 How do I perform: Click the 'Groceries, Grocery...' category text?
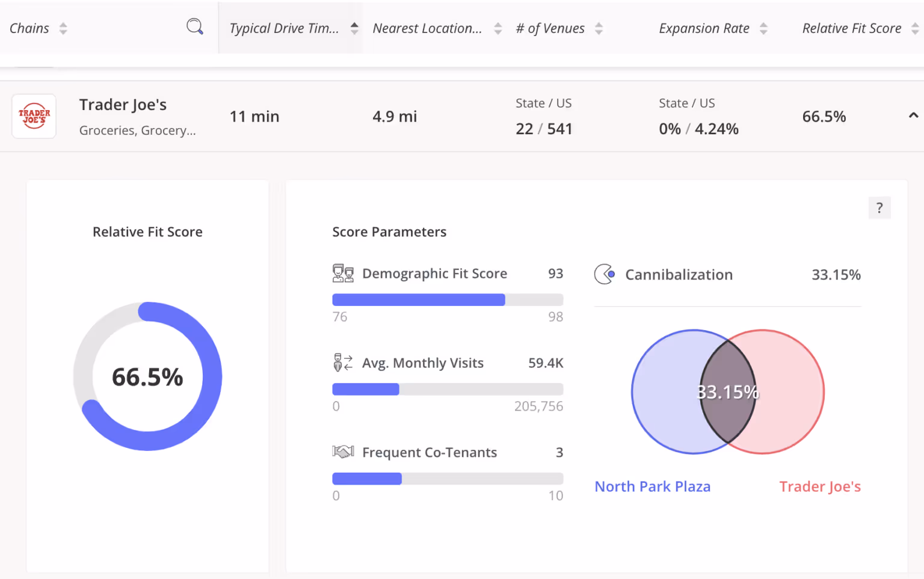pos(138,130)
